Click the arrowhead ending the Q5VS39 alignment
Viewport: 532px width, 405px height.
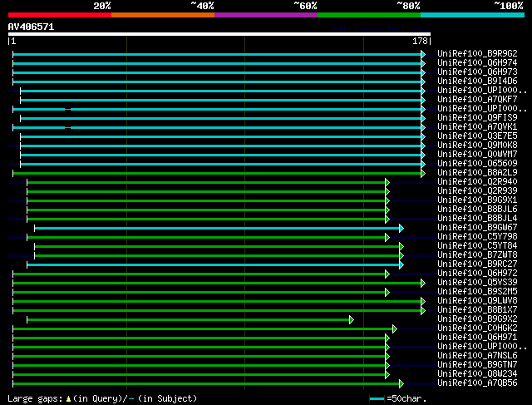pyautogui.click(x=423, y=283)
